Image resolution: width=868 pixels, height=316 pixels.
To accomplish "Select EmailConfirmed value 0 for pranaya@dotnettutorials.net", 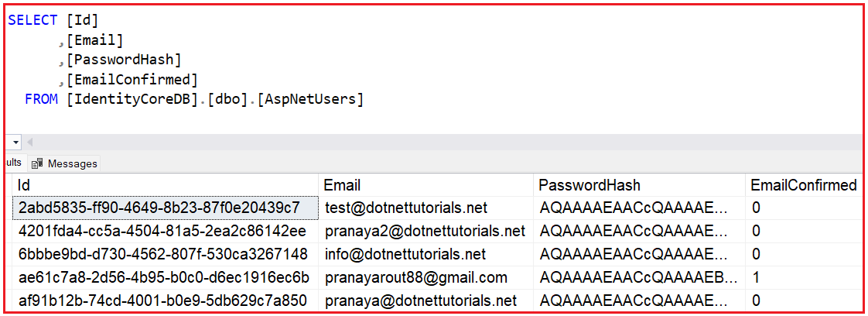I will [x=805, y=301].
